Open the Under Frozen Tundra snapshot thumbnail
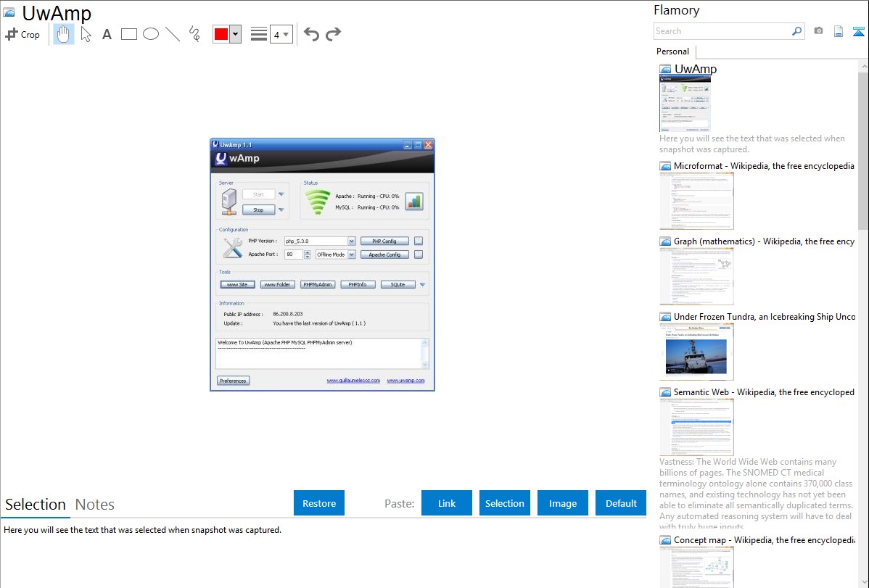Viewport: 869px width, 588px height. (696, 352)
